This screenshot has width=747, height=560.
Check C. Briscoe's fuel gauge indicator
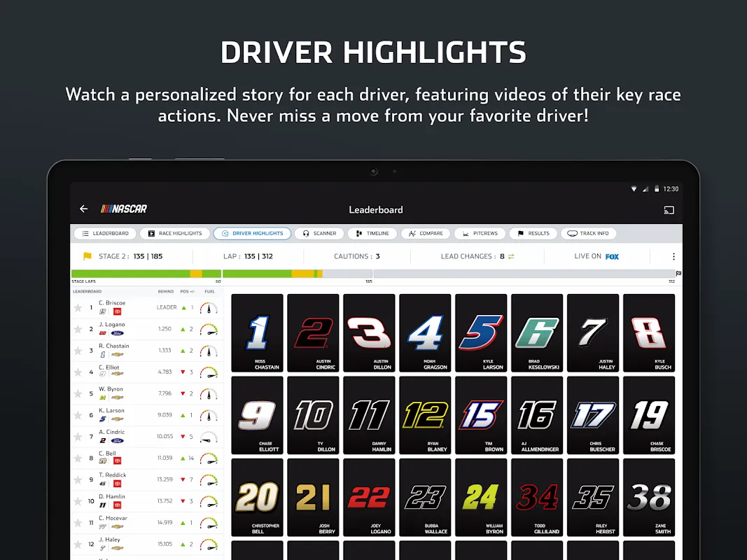click(x=209, y=307)
